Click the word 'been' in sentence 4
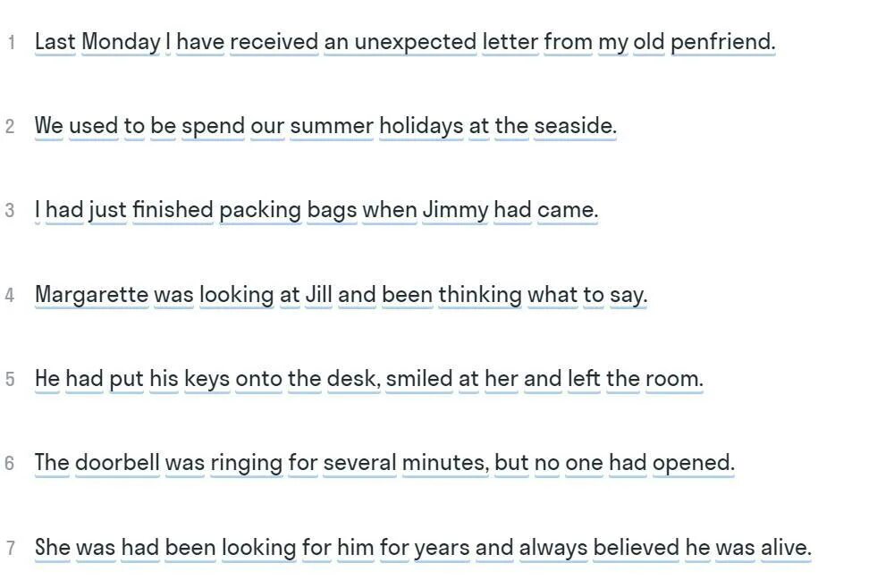 407,295
